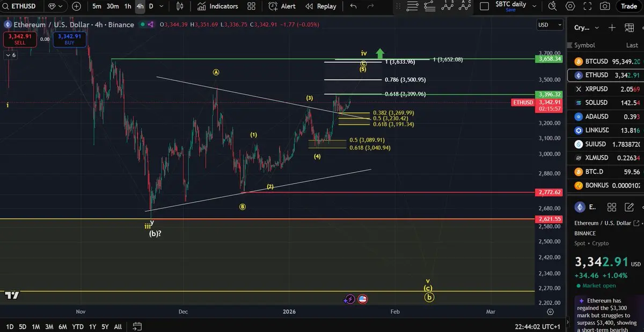Expand the timeframe interval dropdown arrow
The width and height of the screenshot is (644, 332).
(x=162, y=6)
